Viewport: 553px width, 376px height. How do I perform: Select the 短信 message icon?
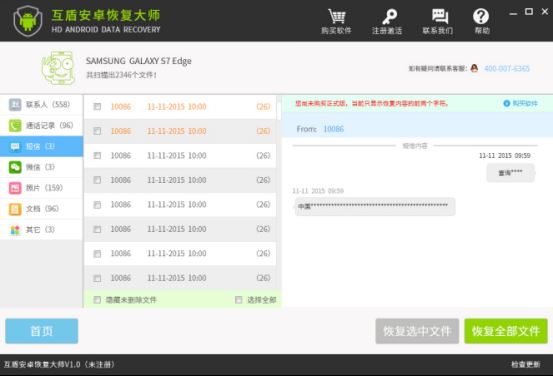pyautogui.click(x=15, y=146)
